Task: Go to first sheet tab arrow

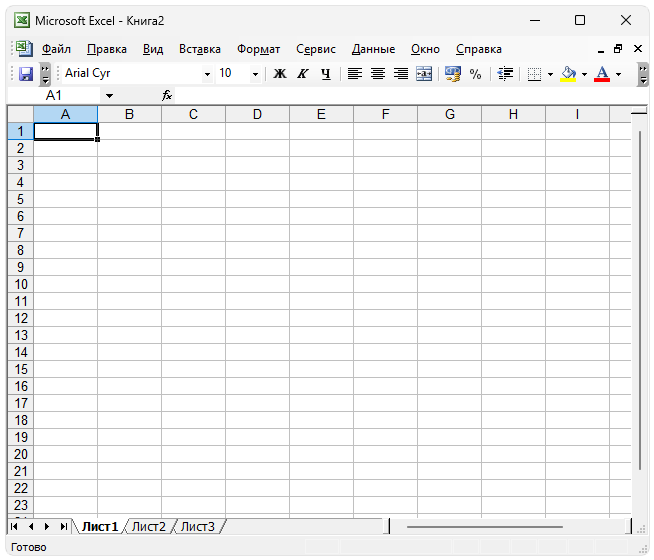Action: (x=14, y=527)
